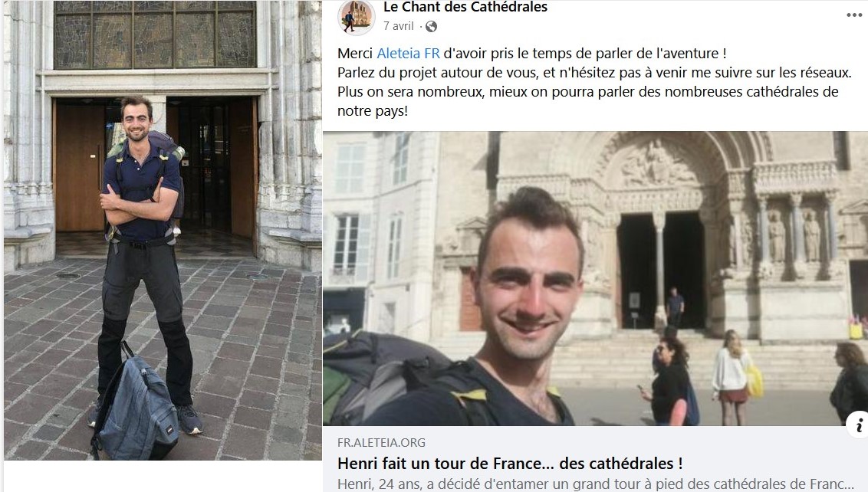The image size is (868, 492).
Task: Click the backpack on the ground in left photo
Action: tap(137, 407)
